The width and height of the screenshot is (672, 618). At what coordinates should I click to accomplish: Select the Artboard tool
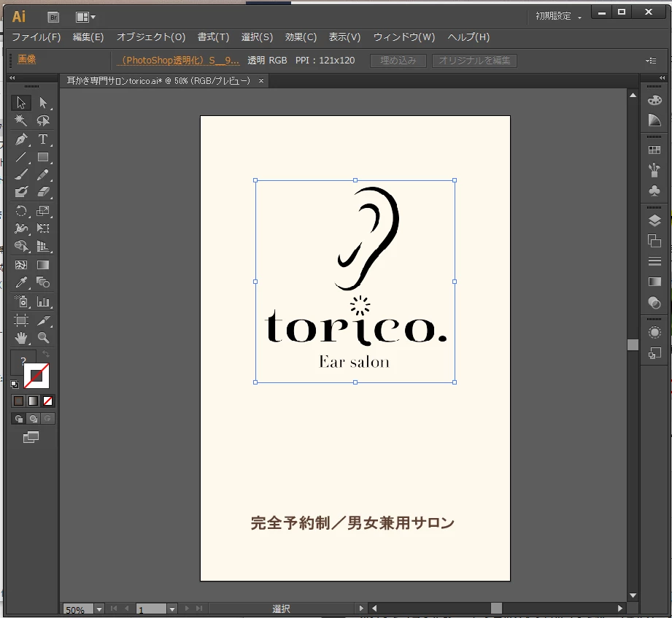point(21,320)
